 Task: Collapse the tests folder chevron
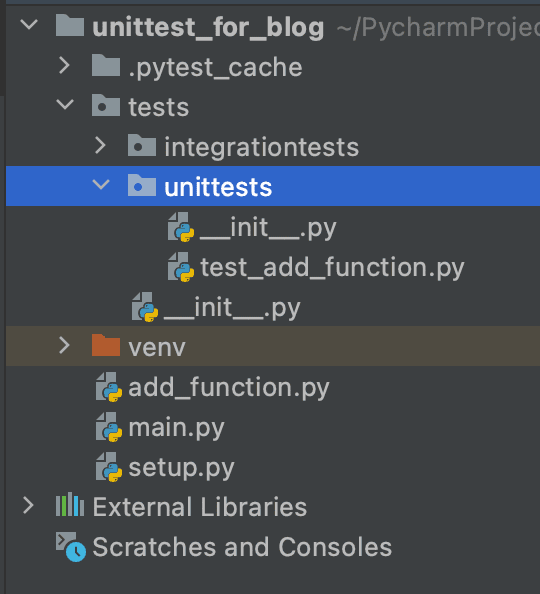[65, 105]
